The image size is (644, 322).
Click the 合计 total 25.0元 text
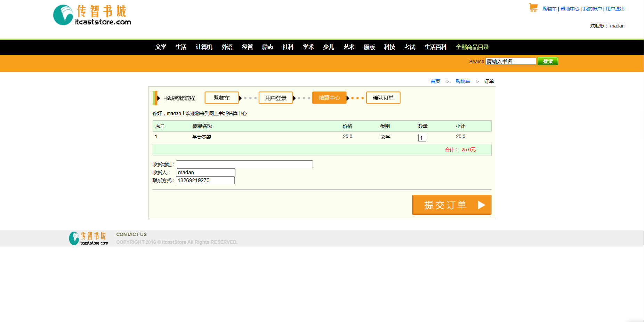(x=460, y=150)
